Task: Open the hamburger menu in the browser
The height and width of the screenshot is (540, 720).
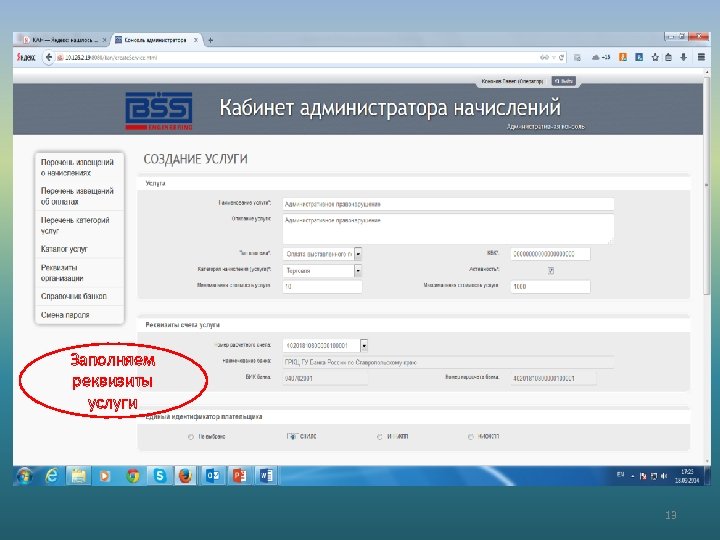Action: click(x=701, y=57)
